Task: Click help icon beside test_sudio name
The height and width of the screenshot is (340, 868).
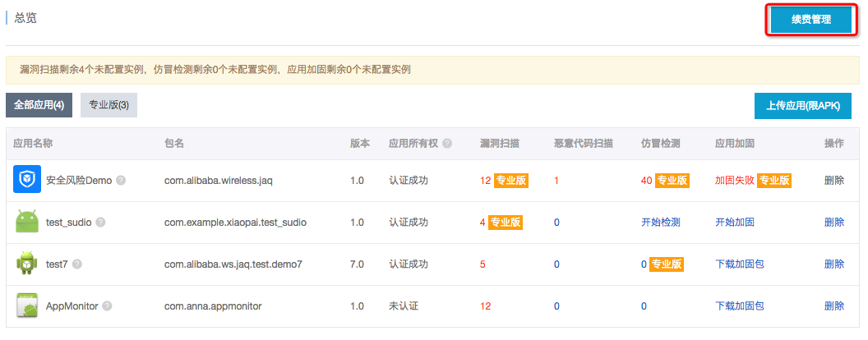Action: 101,223
